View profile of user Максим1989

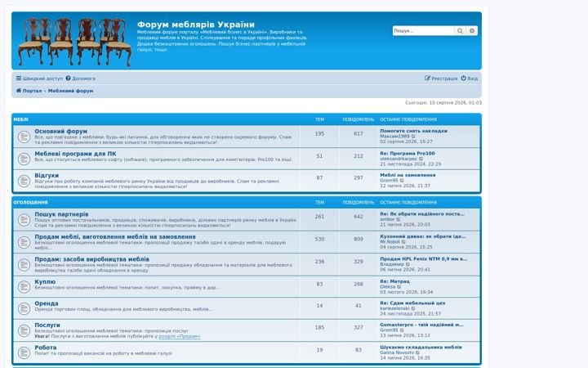coord(394,137)
